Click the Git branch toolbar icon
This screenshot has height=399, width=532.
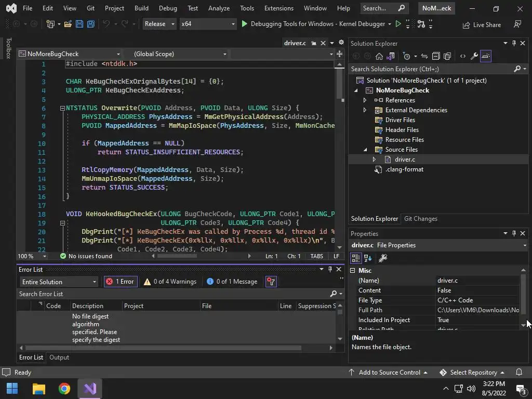[421, 24]
